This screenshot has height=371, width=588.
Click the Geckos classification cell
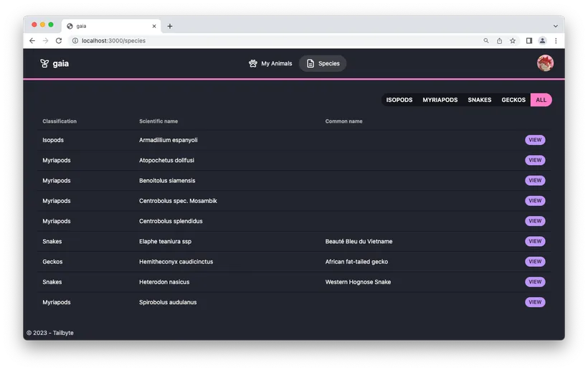point(52,261)
